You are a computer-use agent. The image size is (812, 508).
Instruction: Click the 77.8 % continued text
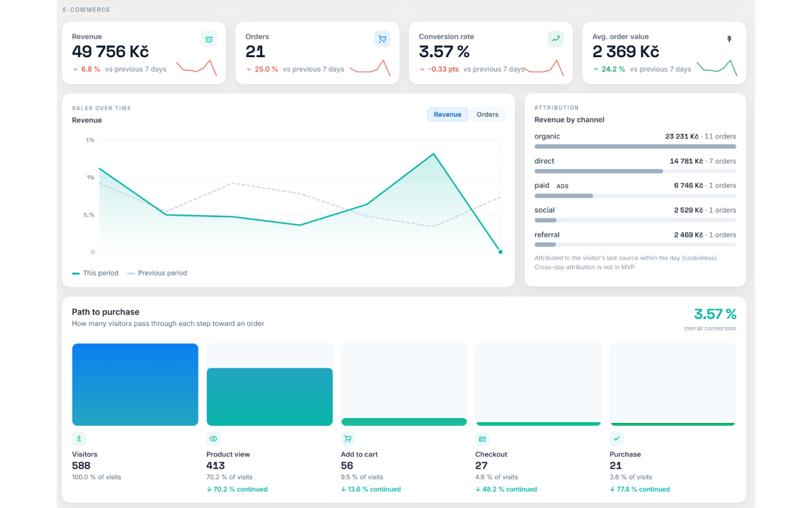tap(640, 490)
